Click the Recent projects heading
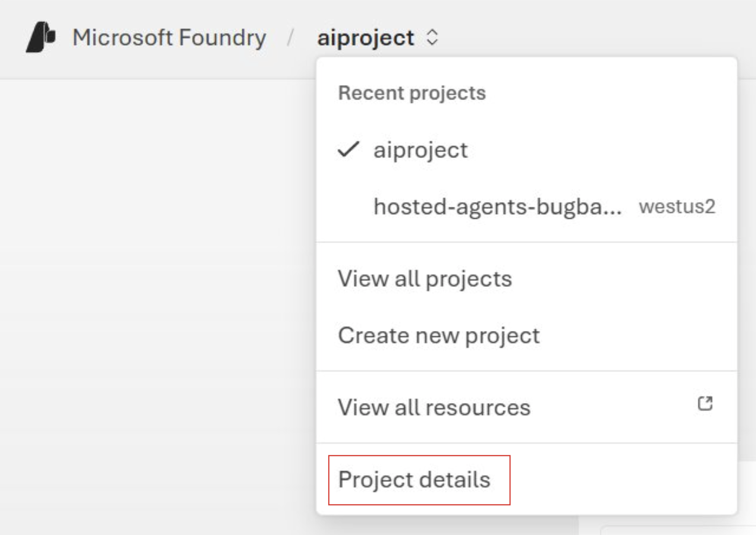This screenshot has height=535, width=756. click(412, 93)
